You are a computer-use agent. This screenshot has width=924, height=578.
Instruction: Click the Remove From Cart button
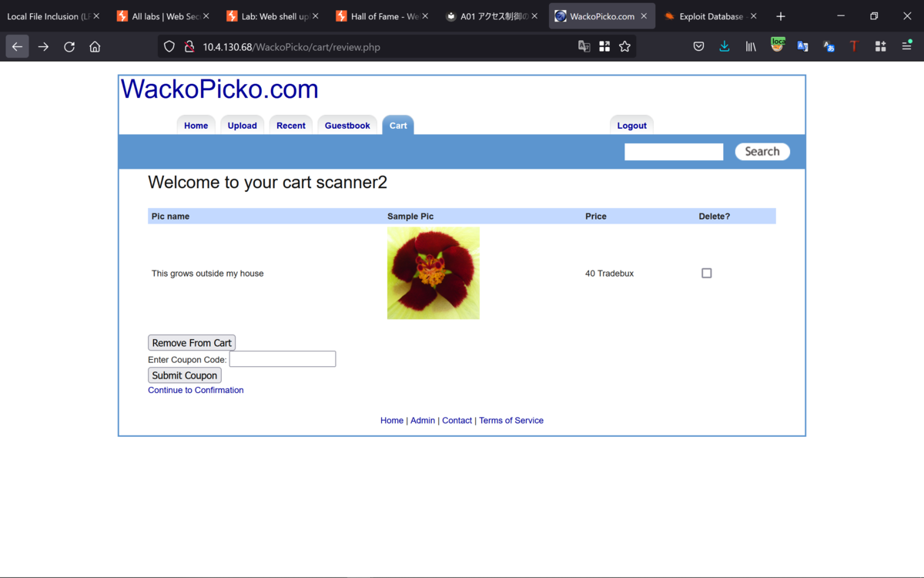[192, 343]
